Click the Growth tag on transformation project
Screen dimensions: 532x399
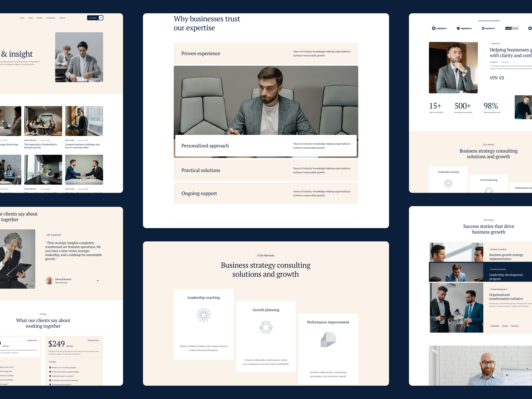tap(505, 326)
